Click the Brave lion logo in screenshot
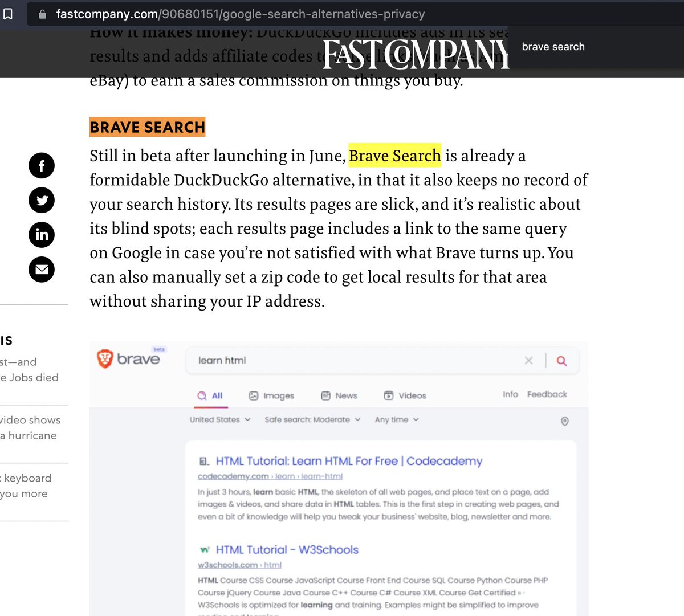Image resolution: width=684 pixels, height=616 pixels. pos(105,358)
